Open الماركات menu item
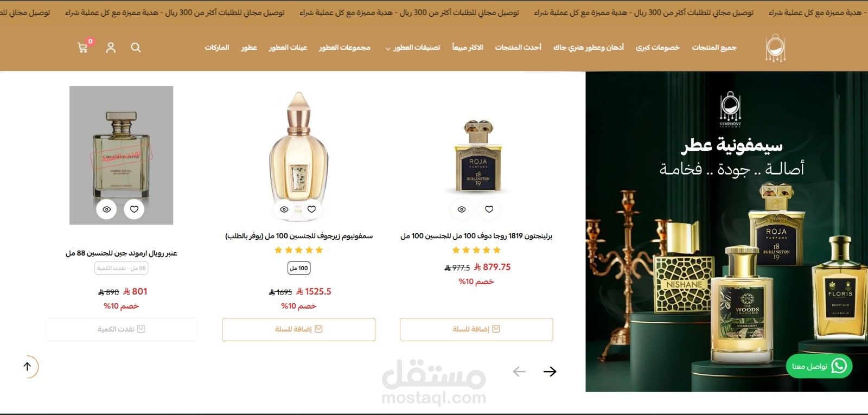Screen dimensions: 868x415 click(217, 48)
